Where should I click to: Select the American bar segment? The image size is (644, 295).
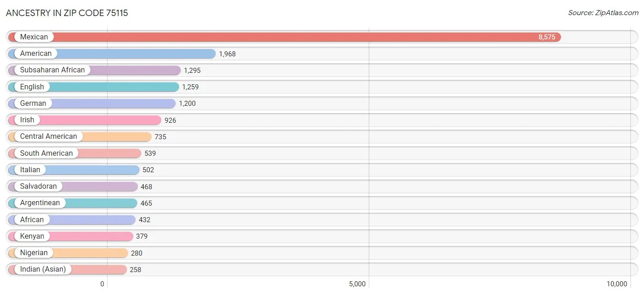tap(137, 54)
